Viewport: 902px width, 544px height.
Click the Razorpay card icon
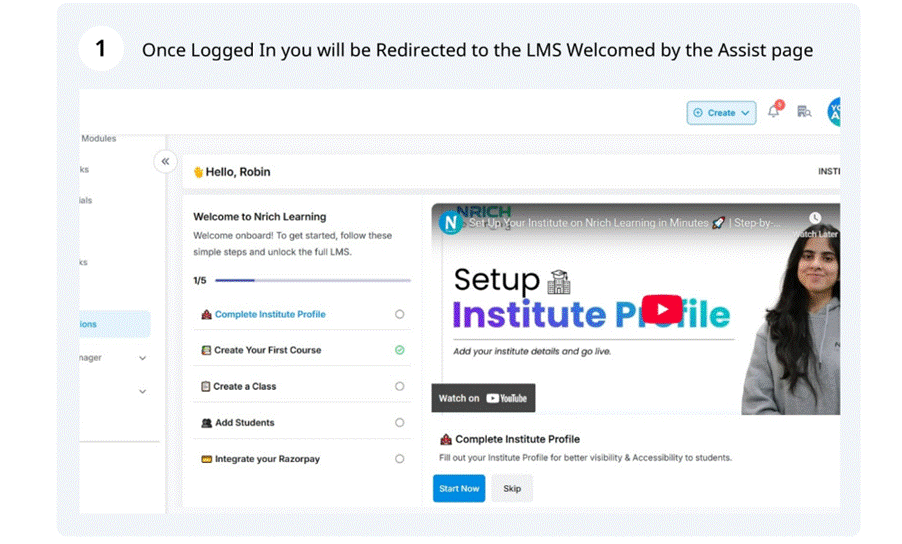point(206,459)
